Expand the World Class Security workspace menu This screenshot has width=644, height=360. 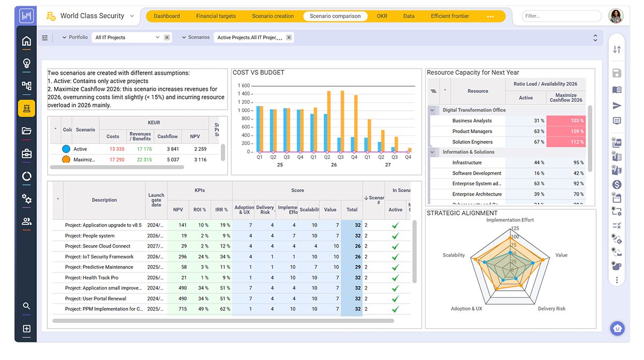point(132,16)
